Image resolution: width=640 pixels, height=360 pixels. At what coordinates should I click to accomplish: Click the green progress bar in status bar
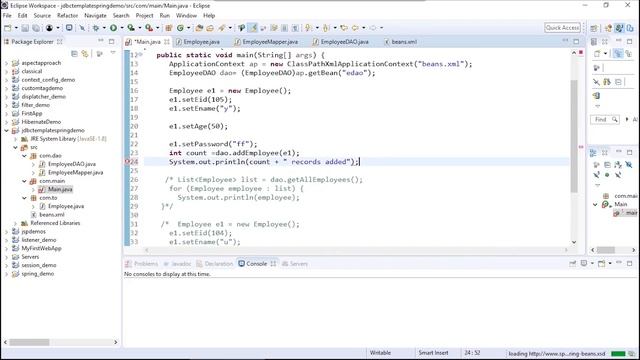618,353
